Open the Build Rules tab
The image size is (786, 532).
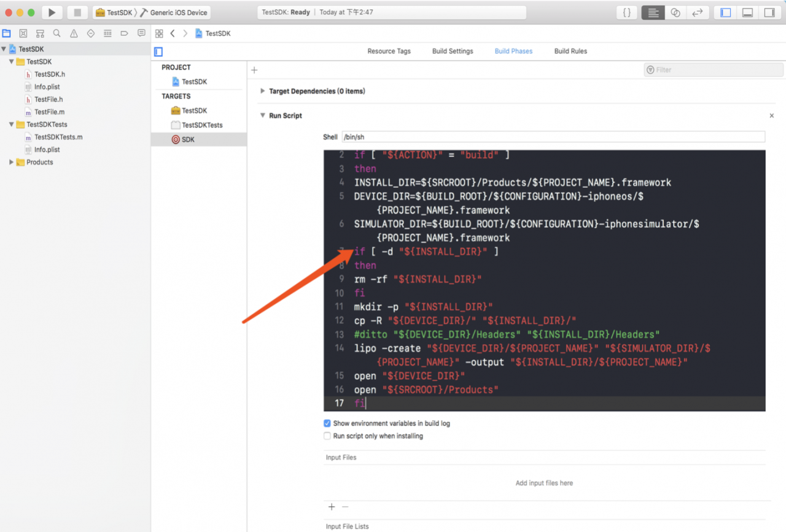(570, 51)
